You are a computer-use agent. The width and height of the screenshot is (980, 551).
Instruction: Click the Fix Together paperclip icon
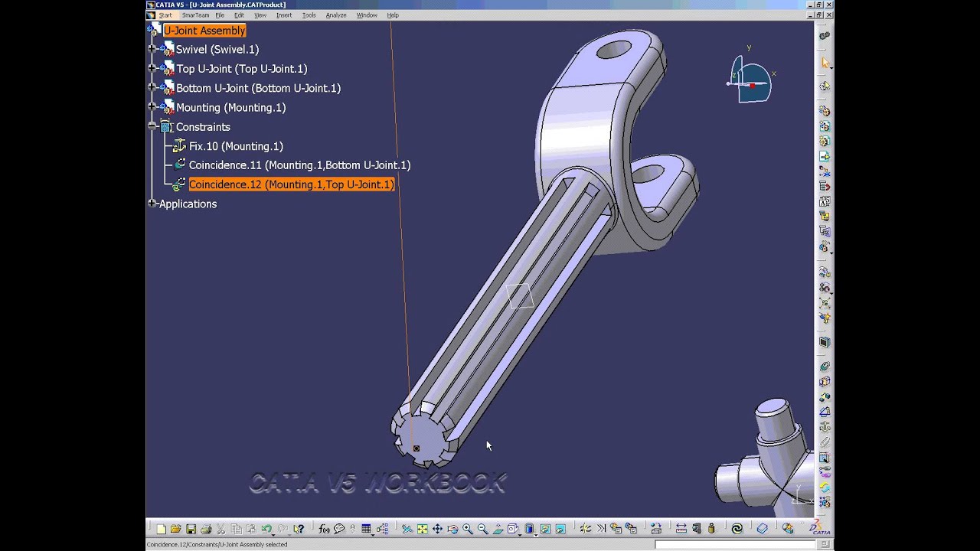(825, 442)
